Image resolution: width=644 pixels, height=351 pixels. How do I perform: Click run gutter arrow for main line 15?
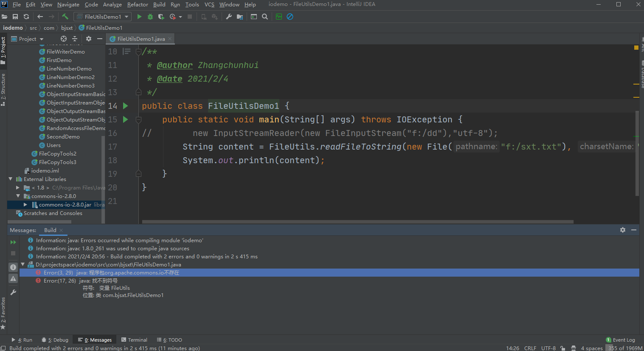pyautogui.click(x=125, y=119)
